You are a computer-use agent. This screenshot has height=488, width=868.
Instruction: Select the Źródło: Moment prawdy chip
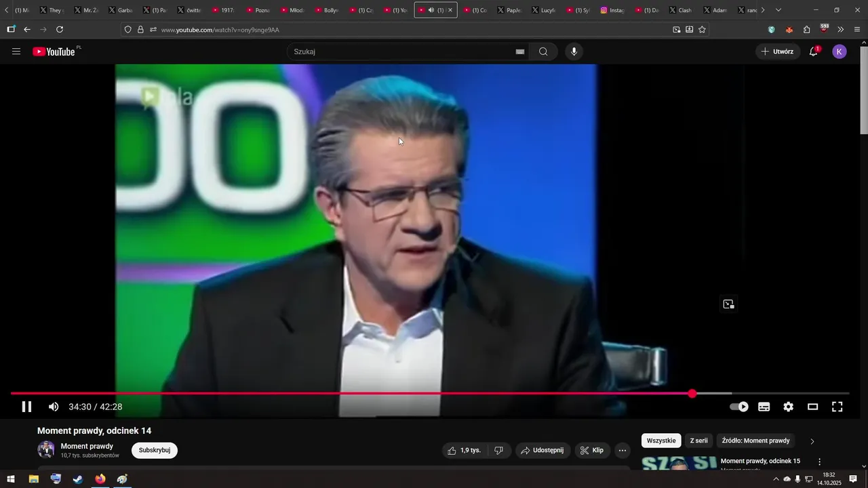tap(755, 441)
